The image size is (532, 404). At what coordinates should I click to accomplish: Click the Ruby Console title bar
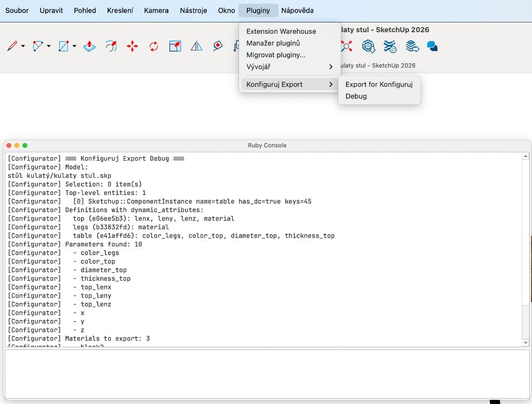[267, 145]
